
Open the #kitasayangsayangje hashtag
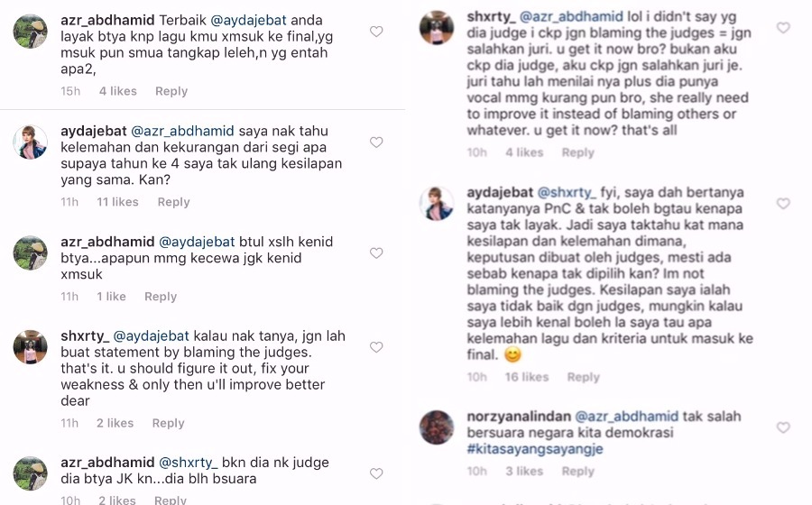coord(535,449)
